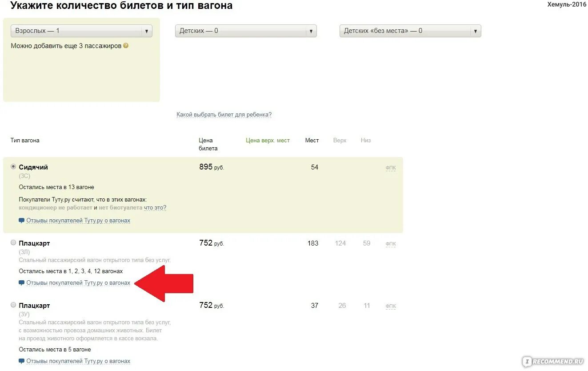The width and height of the screenshot is (588, 371).
Task: Open 'Какой выбрать билет для ребенка?' link
Action: [224, 115]
